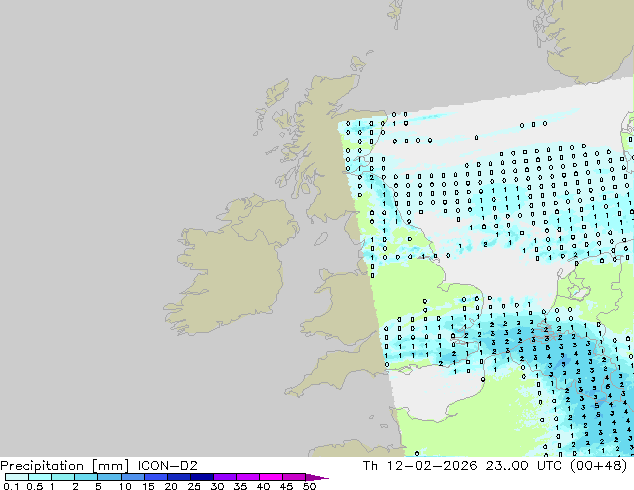Select the 'ICON-D2' model label
This screenshot has width=634, height=490.
(167, 466)
